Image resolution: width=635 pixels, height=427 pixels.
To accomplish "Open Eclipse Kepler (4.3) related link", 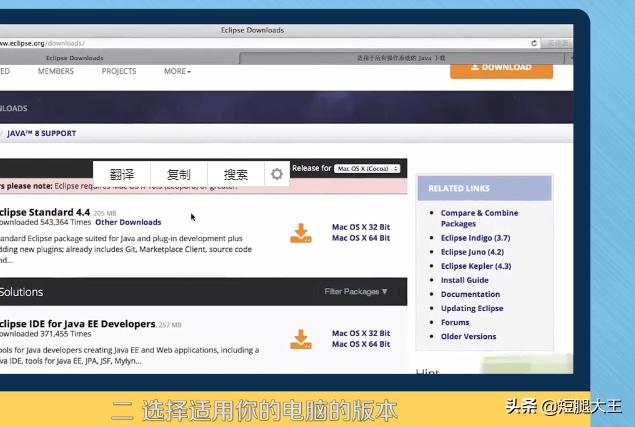I will 475,266.
